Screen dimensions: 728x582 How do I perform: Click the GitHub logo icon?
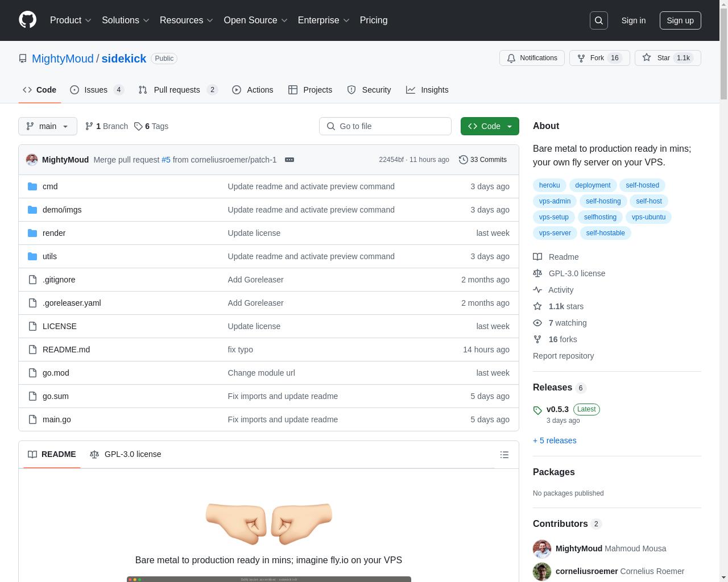pyautogui.click(x=27, y=20)
